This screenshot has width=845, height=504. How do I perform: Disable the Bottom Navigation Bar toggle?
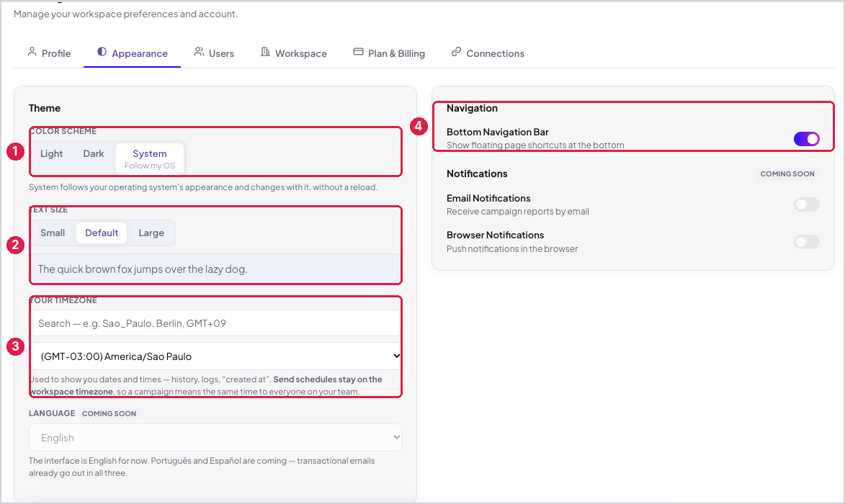pyautogui.click(x=806, y=139)
